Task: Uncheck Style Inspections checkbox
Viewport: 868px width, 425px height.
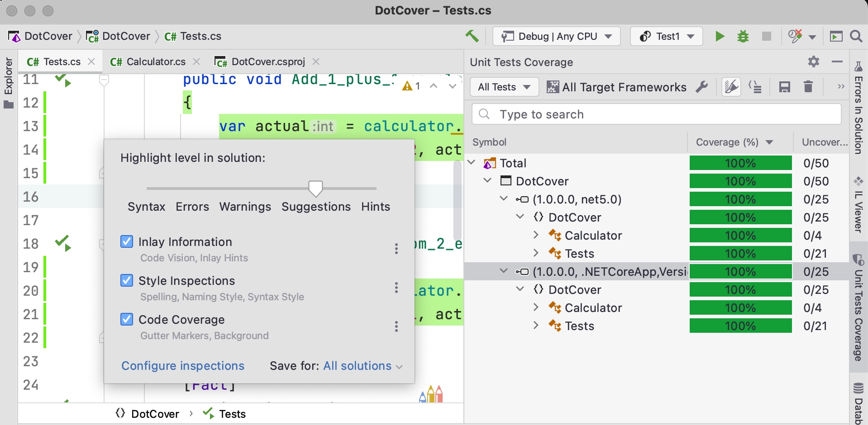Action: [x=127, y=280]
